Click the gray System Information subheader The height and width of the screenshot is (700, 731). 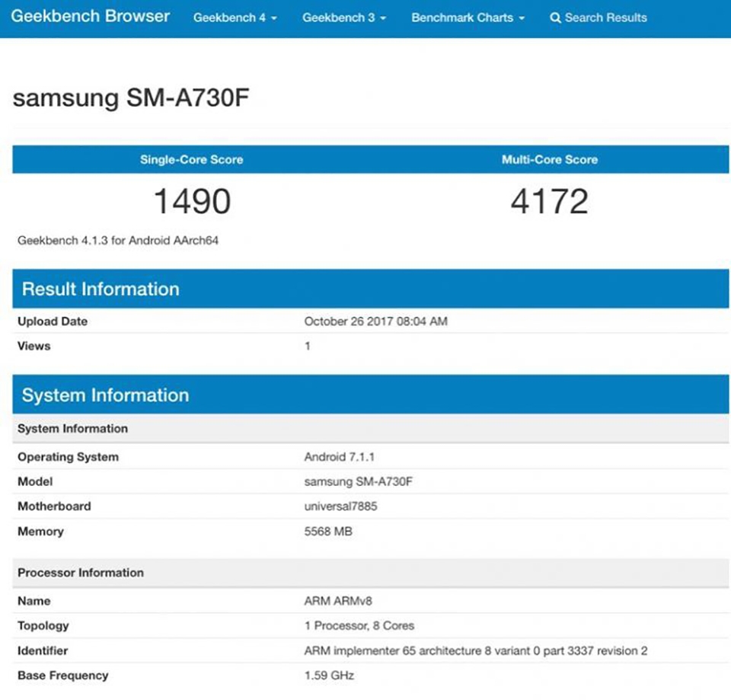pyautogui.click(x=371, y=429)
